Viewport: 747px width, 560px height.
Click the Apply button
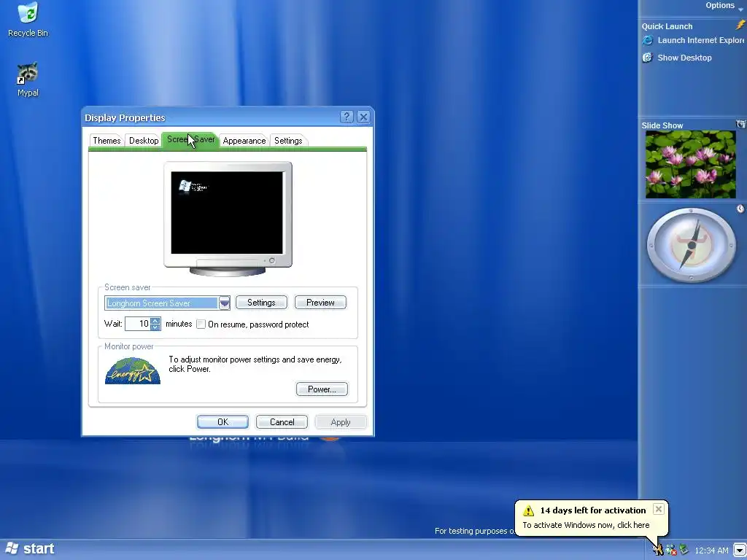340,422
